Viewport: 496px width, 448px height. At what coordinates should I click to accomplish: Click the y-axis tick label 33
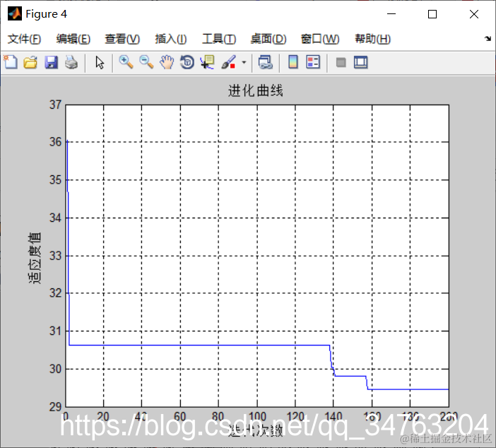[55, 255]
